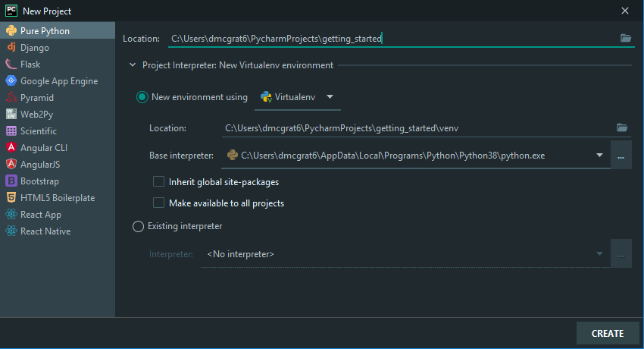The height and width of the screenshot is (349, 644).
Task: Select Scientific project type
Action: 38,131
